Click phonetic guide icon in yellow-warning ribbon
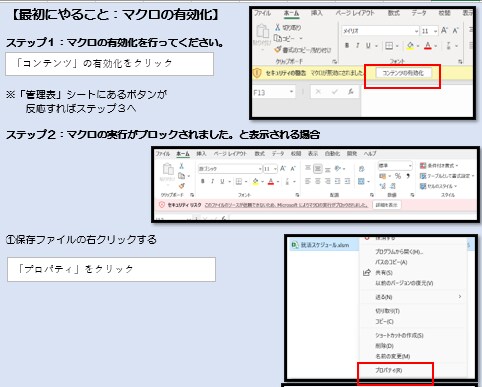The width and height of the screenshot is (482, 387). [448, 46]
